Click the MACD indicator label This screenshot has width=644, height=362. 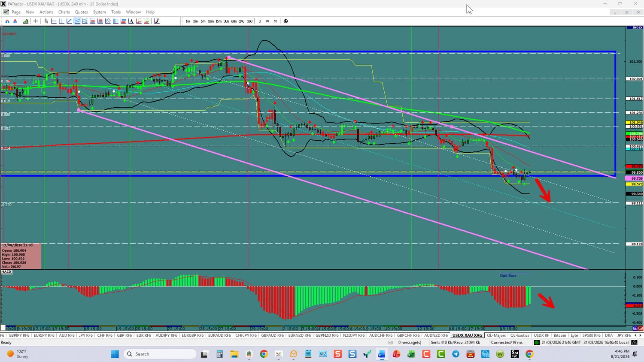(x=6, y=271)
